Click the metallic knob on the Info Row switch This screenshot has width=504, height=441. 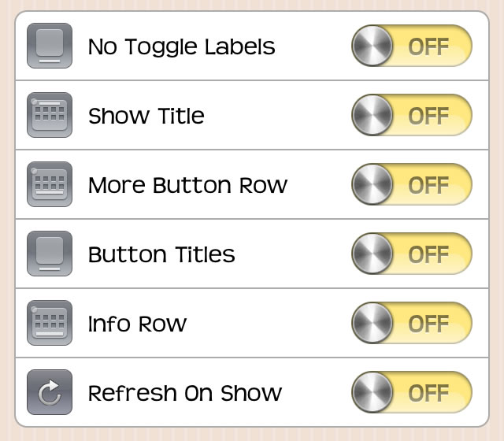pos(372,323)
